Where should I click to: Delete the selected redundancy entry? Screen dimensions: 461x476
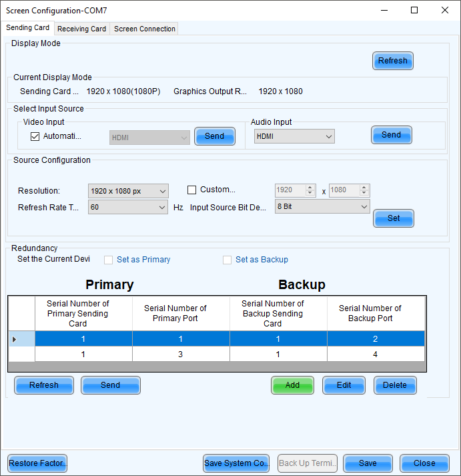395,385
